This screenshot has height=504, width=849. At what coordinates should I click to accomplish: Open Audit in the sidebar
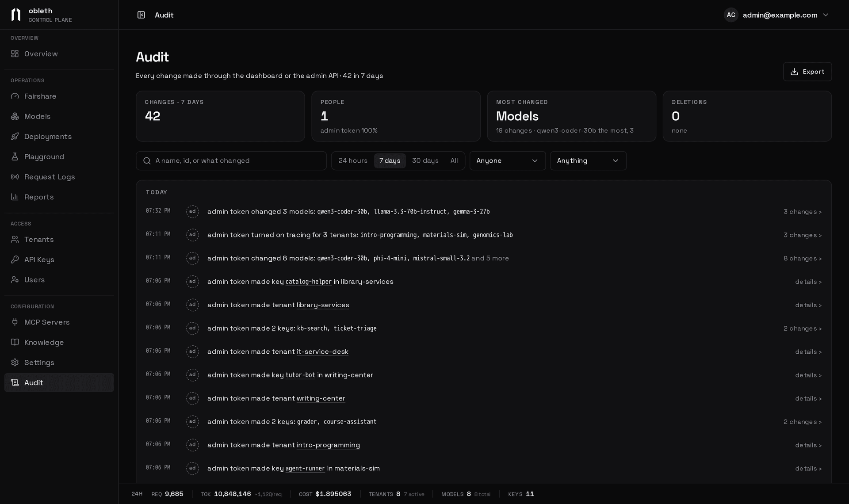[59, 383]
